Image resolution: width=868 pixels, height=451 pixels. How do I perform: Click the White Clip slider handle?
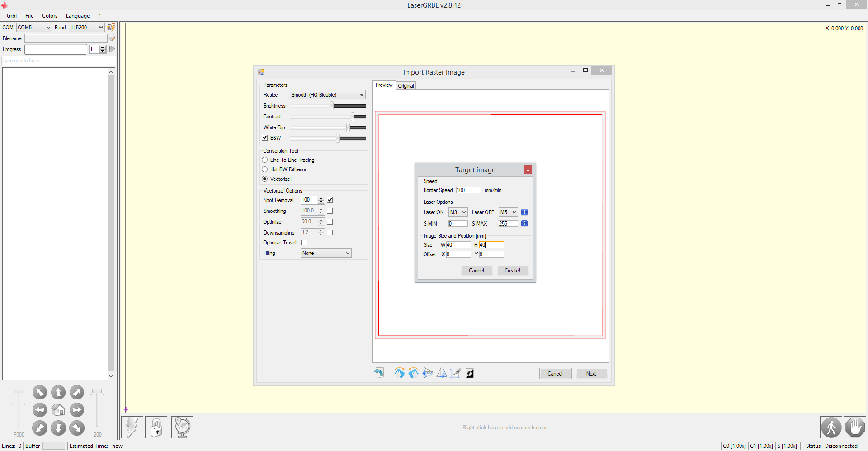point(348,127)
